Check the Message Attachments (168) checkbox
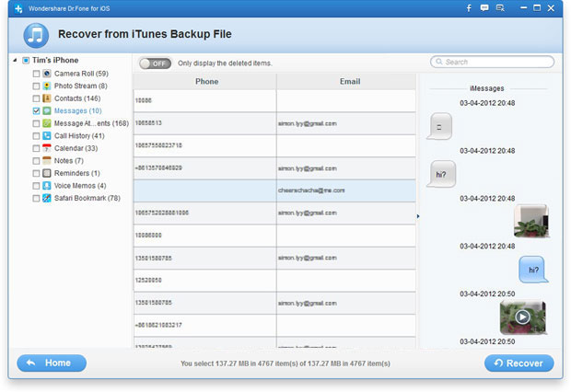 (36, 123)
